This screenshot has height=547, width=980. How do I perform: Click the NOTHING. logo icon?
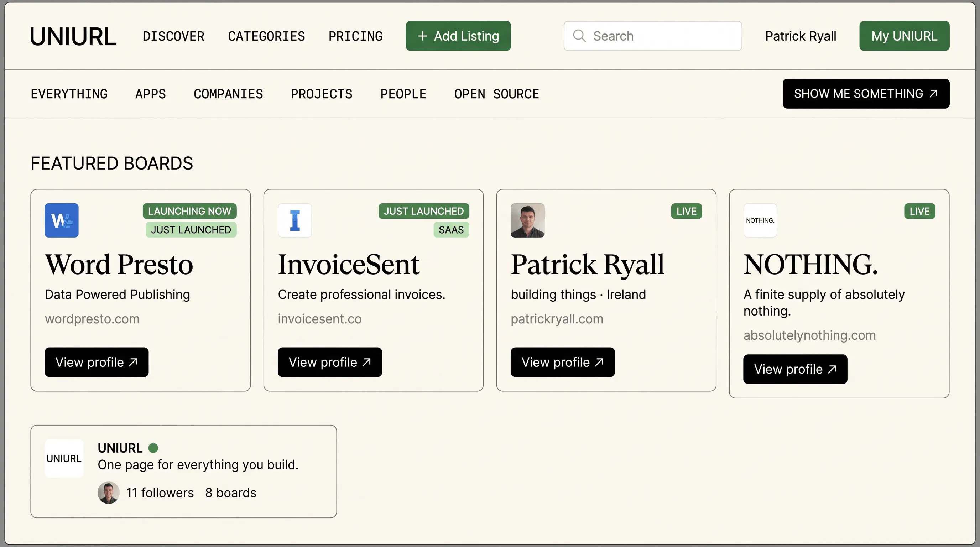click(x=760, y=220)
